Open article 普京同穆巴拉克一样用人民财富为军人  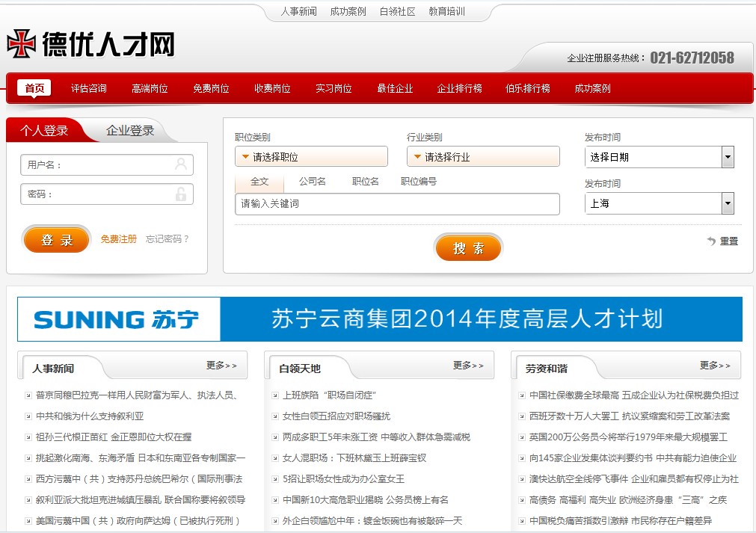(x=136, y=395)
